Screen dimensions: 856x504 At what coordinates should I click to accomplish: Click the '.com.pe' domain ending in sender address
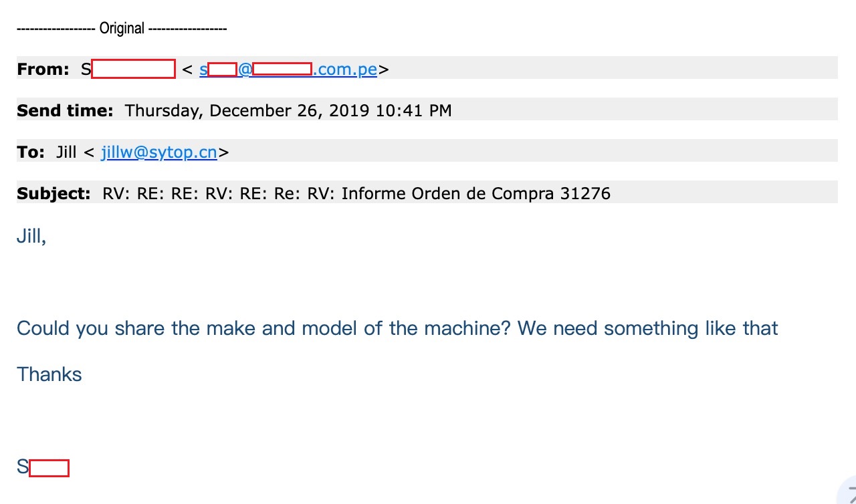pos(345,69)
